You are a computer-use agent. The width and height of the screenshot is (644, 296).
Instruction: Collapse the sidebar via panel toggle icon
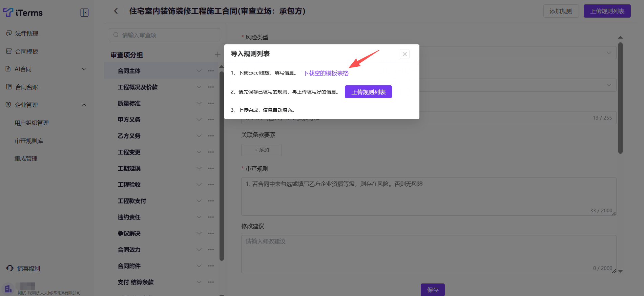tap(84, 13)
